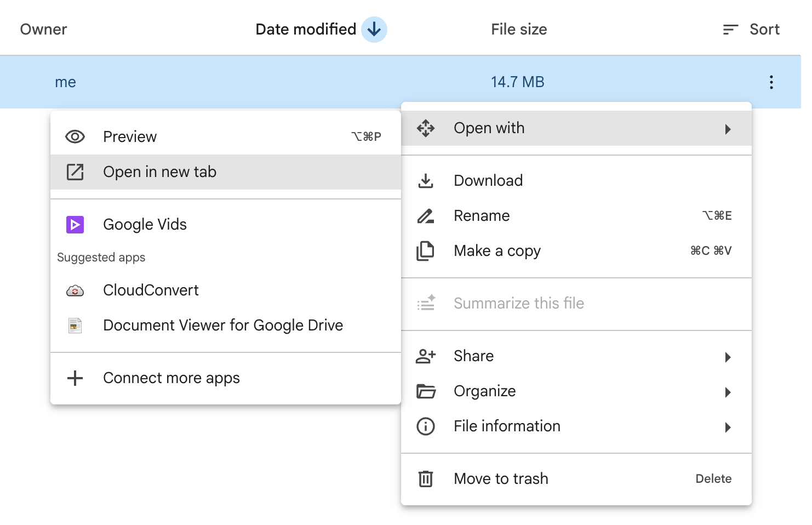This screenshot has height=525, width=812.
Task: Click the Rename pencil icon
Action: (426, 216)
